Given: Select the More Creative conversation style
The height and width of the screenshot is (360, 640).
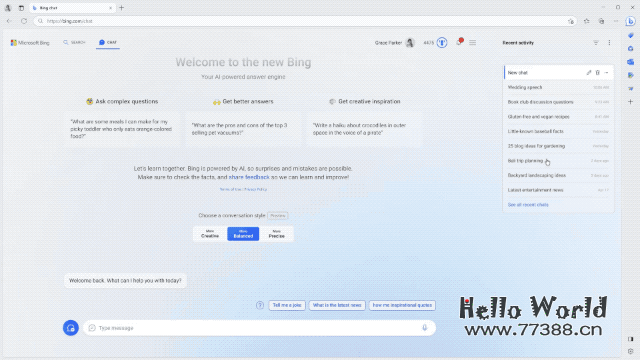Looking at the screenshot, I should (x=210, y=234).
